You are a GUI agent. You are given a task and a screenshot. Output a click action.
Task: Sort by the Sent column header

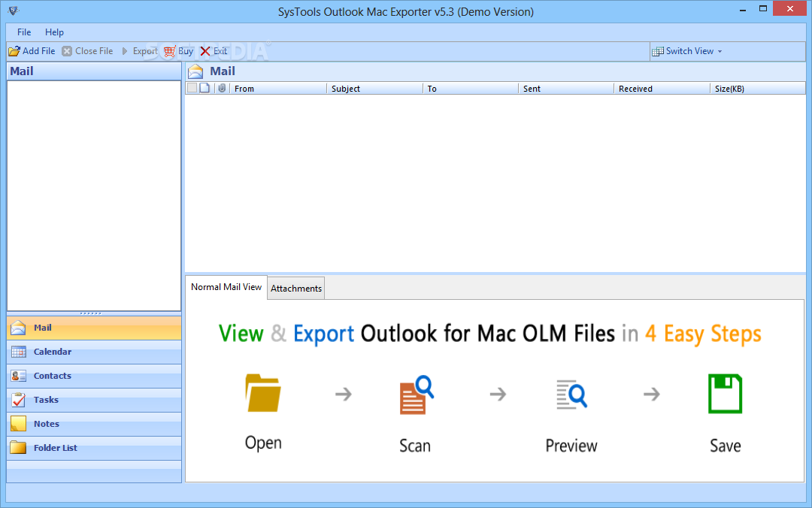tap(566, 89)
